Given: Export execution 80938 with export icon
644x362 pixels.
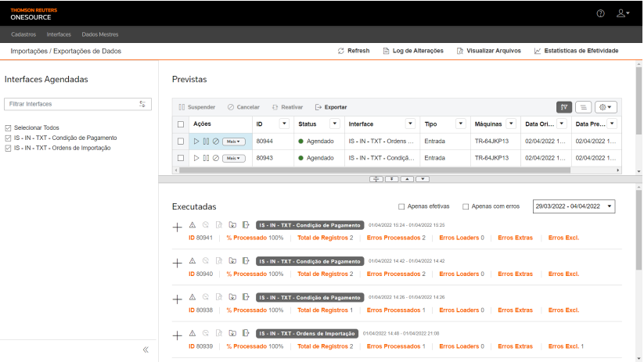Looking at the screenshot, I should [x=246, y=297].
